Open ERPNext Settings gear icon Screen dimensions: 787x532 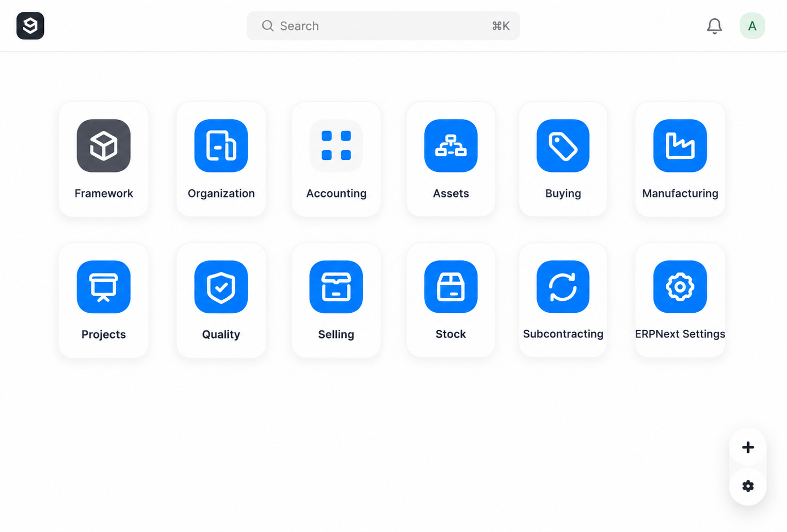[680, 287]
